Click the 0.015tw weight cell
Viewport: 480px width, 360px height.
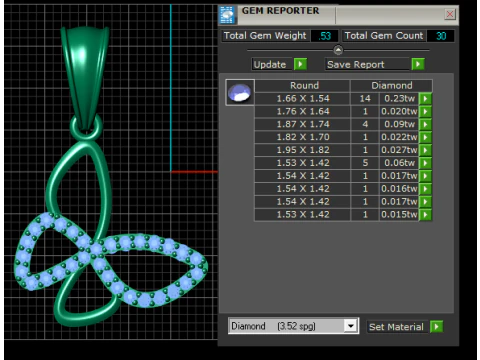pyautogui.click(x=399, y=215)
